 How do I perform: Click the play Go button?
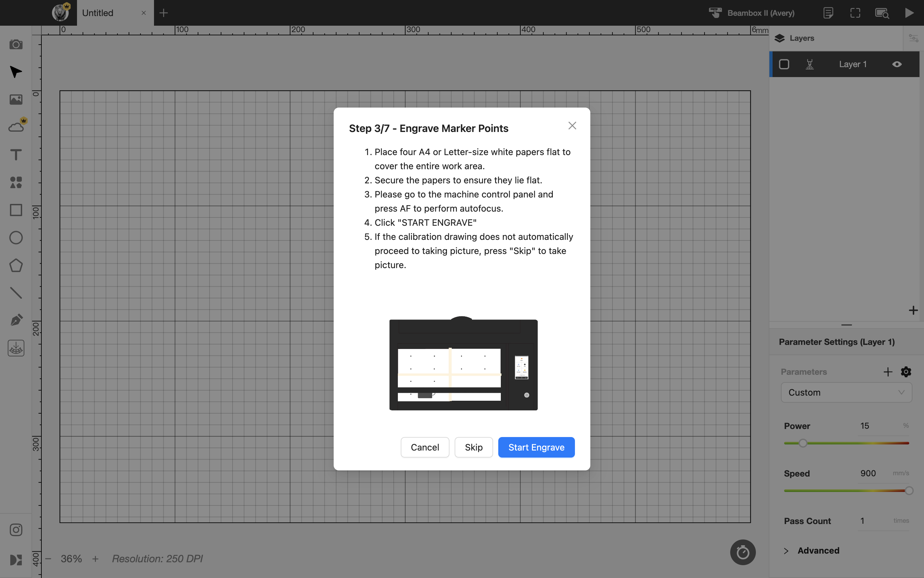pos(909,13)
